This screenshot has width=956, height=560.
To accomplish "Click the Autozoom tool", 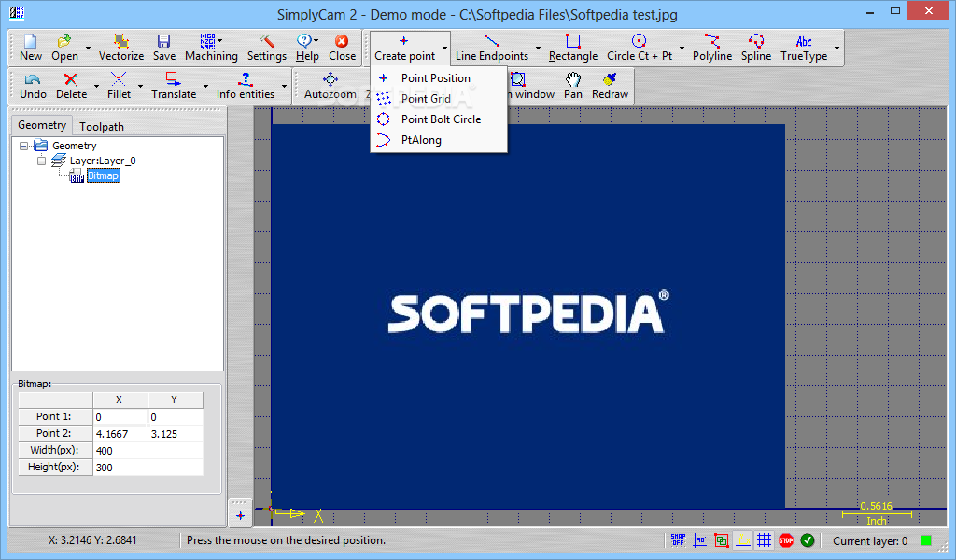I will pos(330,86).
